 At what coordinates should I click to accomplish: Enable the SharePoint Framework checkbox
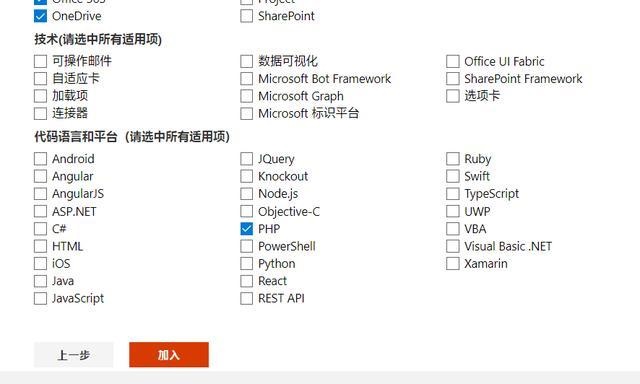(453, 78)
